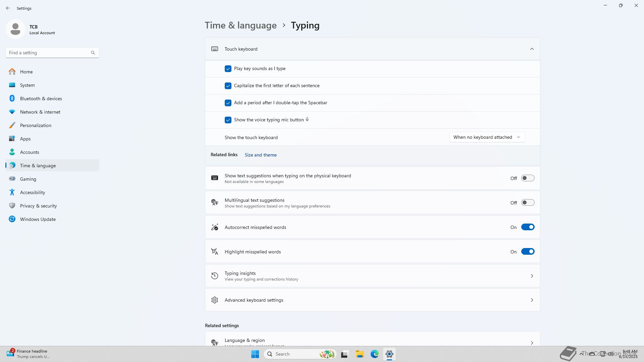The height and width of the screenshot is (362, 644).
Task: Click the back arrow in Settings
Action: click(8, 8)
